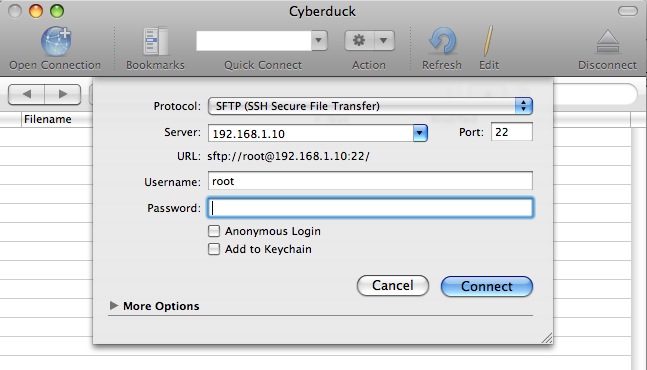Go back with the left arrow button
The height and width of the screenshot is (370, 647).
[26, 94]
